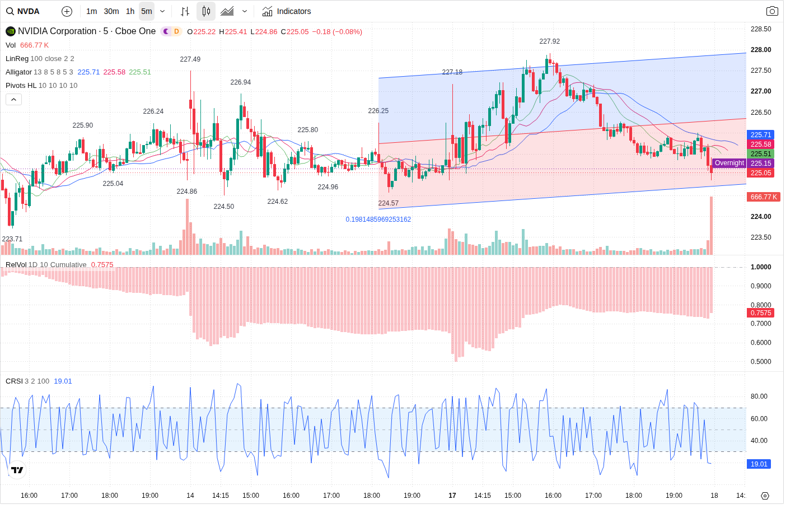
Task: Click the 224.57 pivot low label
Action: (389, 203)
